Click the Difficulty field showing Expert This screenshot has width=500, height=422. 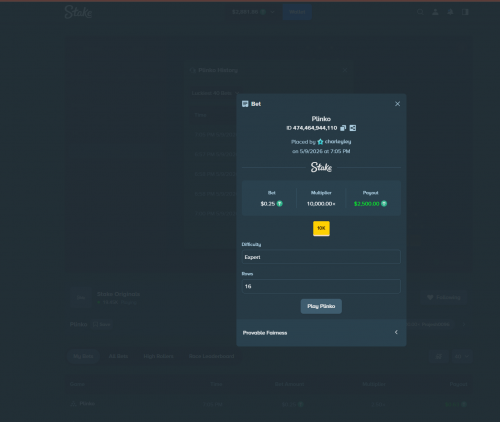point(321,257)
